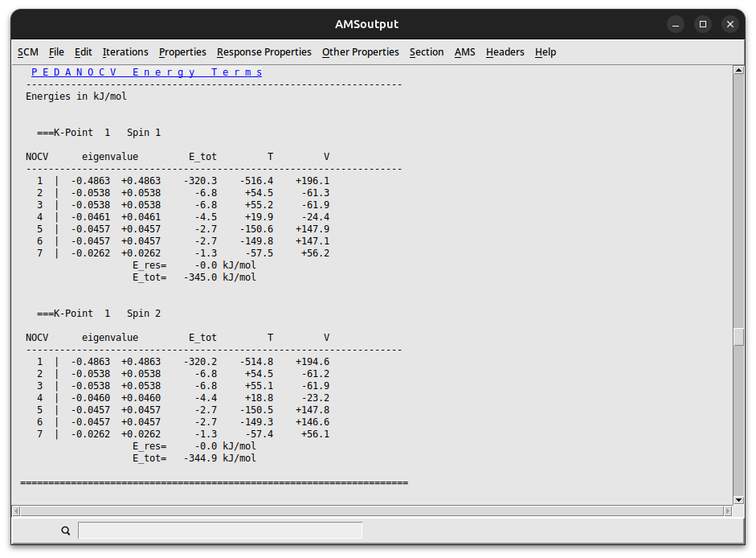Click the vertical scrollbar thumb
The height and width of the screenshot is (558, 756).
[x=739, y=338]
